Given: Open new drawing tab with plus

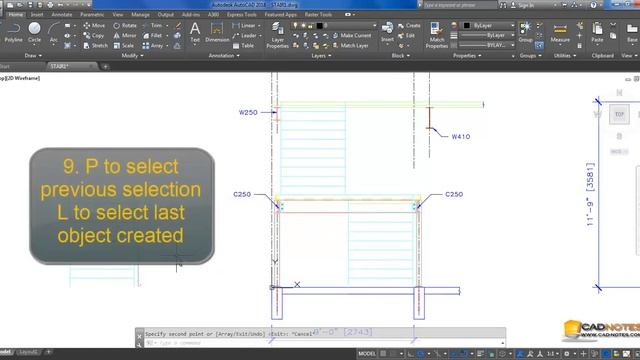Looking at the screenshot, I should [x=105, y=66].
